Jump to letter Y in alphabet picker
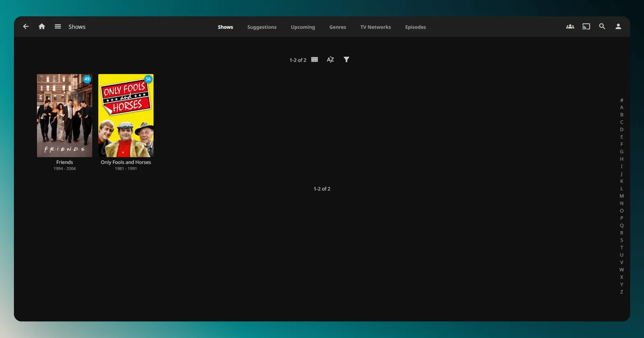Screen dimensions: 644x338 pyautogui.click(x=622, y=284)
